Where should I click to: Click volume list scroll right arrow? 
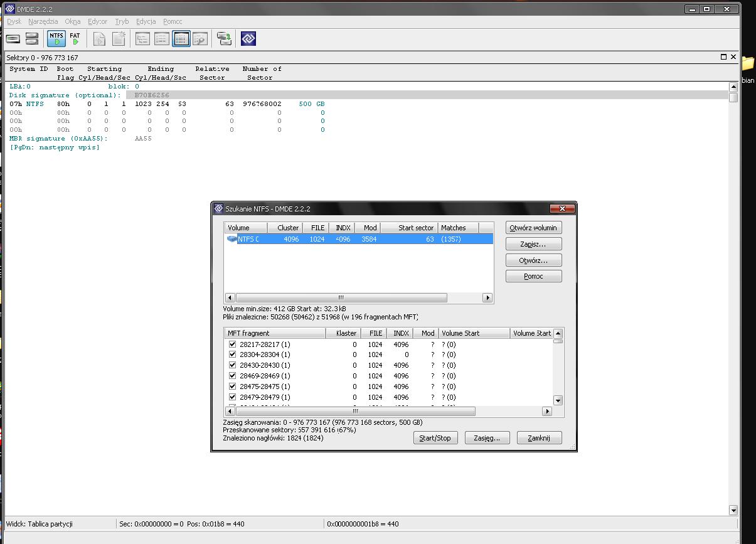click(487, 297)
